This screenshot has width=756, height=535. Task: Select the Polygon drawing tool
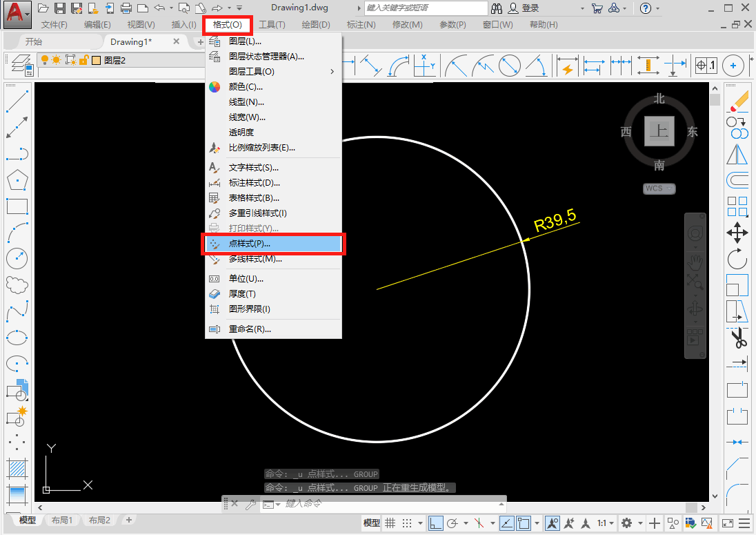point(17,181)
